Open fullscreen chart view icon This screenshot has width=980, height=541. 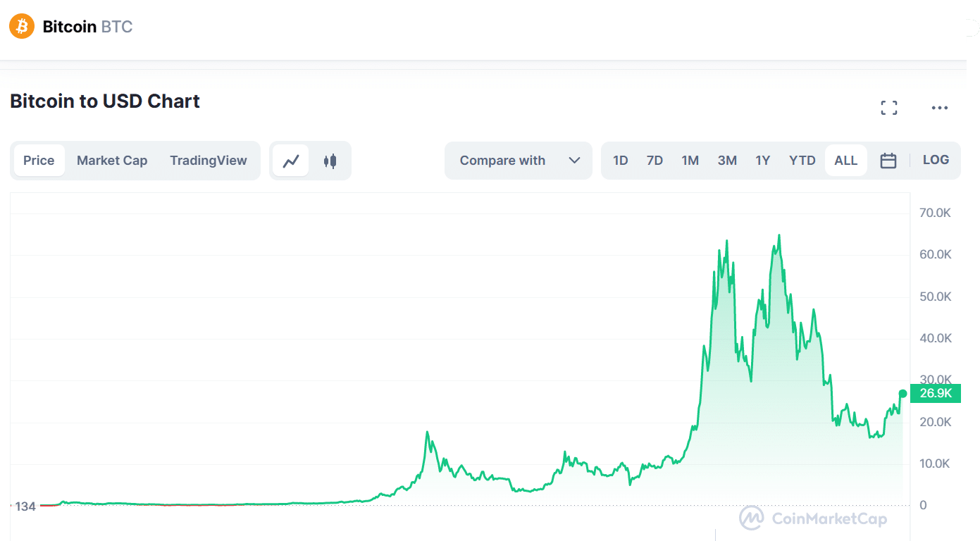tap(889, 108)
